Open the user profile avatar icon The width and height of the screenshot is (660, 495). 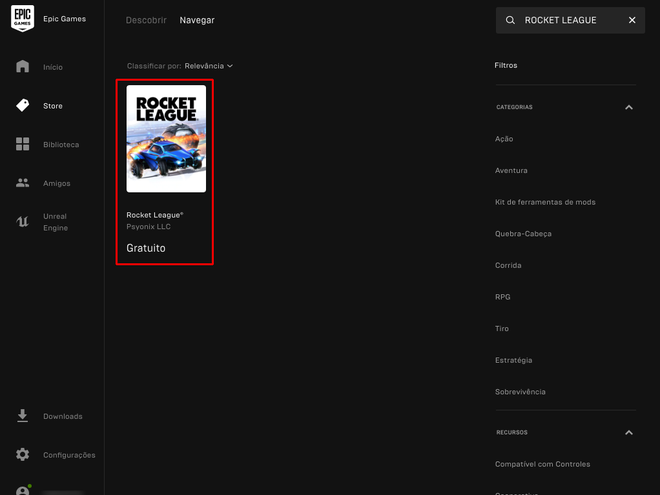click(22, 491)
